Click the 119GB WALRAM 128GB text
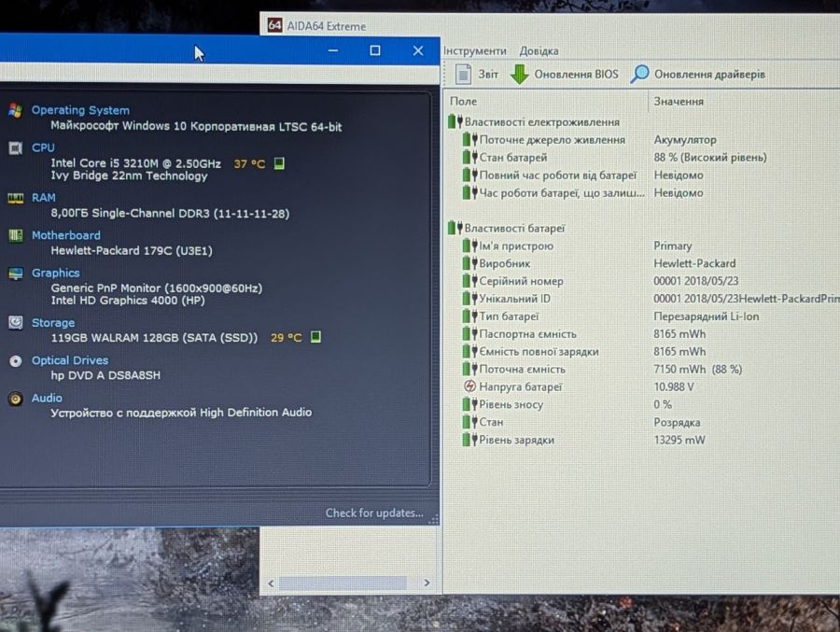 pos(154,338)
